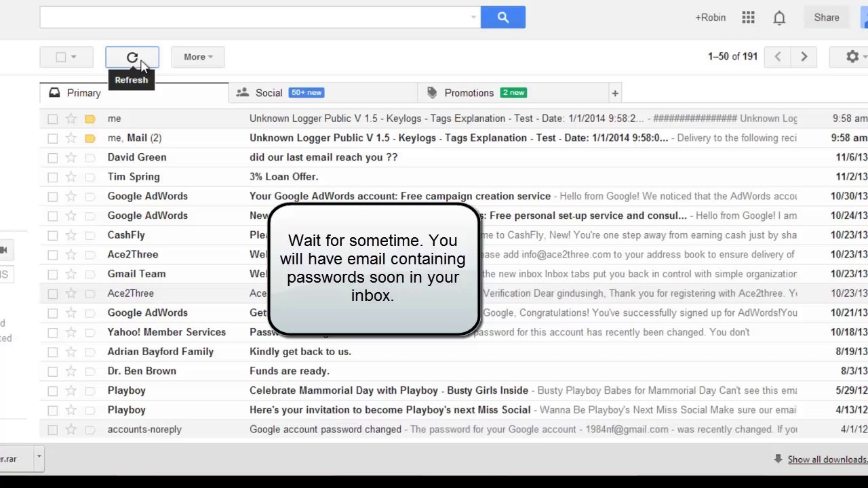Open the notifications bell

779,18
